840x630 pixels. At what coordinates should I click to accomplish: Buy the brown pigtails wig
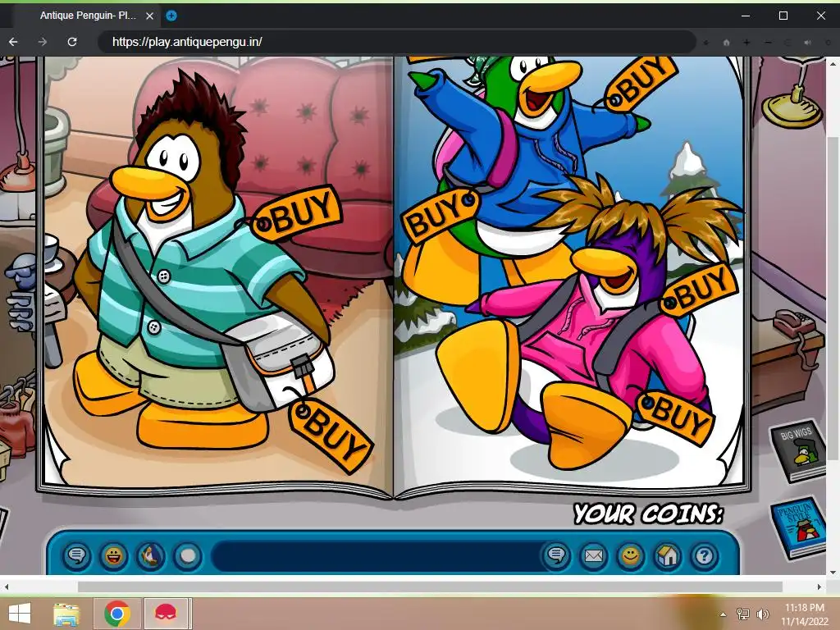(x=699, y=290)
